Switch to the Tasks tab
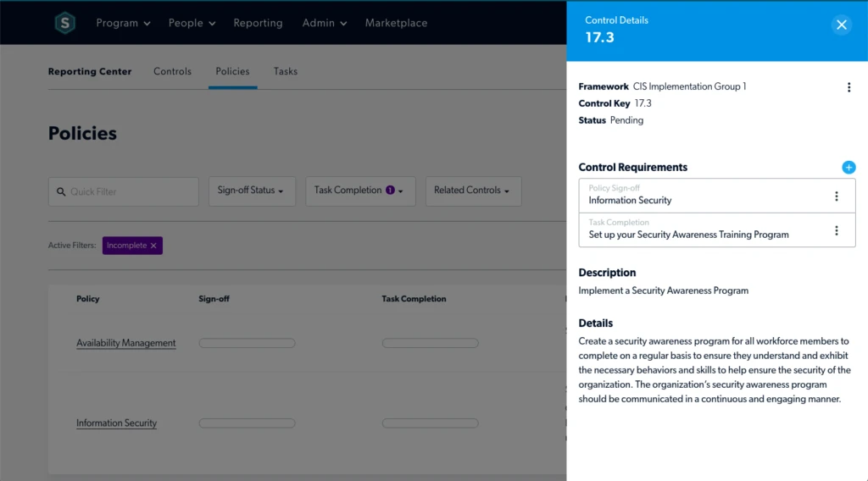The image size is (868, 481). (x=286, y=72)
